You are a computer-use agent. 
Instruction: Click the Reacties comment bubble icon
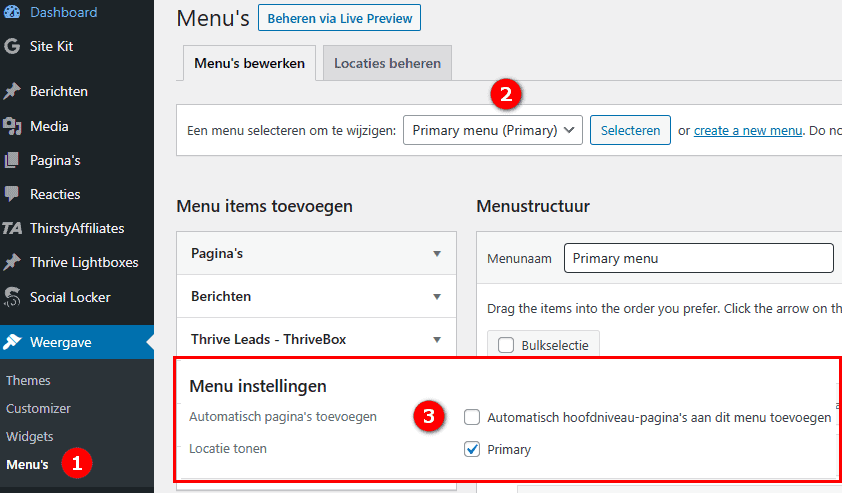(x=12, y=194)
